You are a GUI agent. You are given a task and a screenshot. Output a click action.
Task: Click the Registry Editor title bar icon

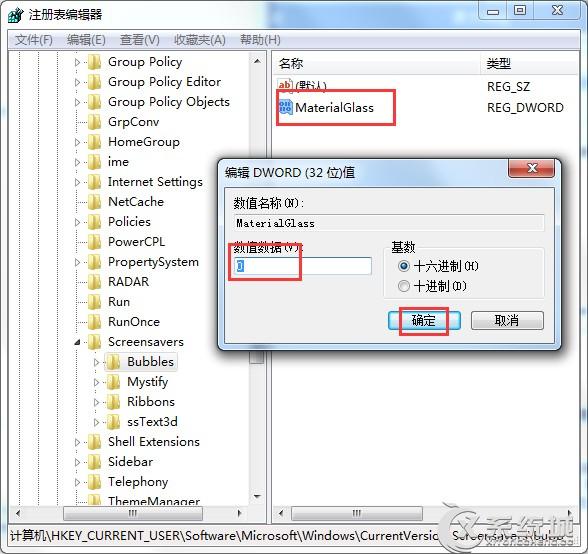(16, 15)
